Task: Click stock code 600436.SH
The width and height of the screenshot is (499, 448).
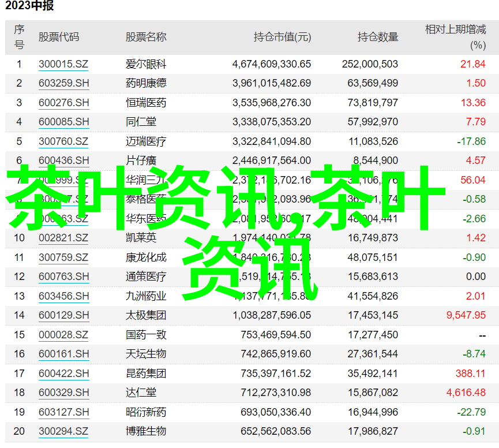Action: pyautogui.click(x=64, y=160)
